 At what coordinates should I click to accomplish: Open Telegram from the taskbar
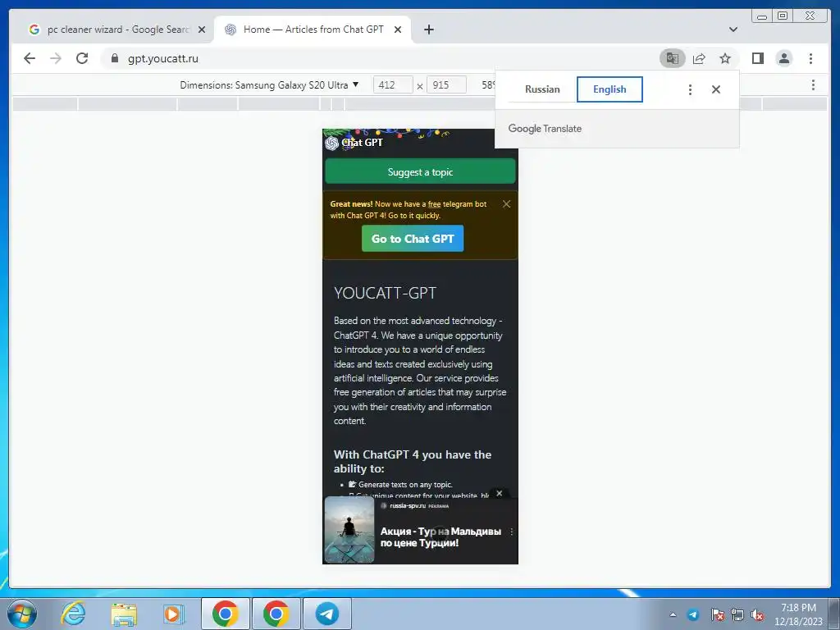point(326,614)
